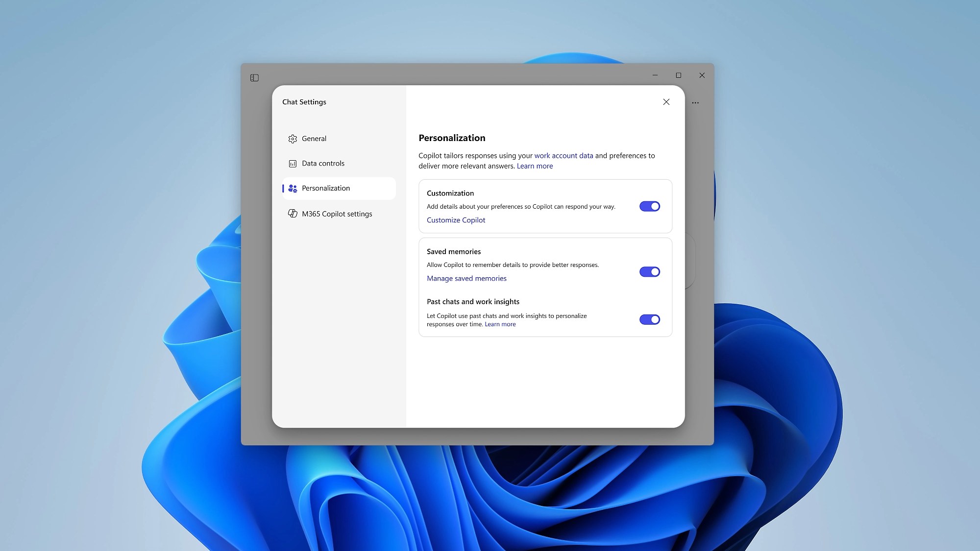Minimize the Copilot app window
This screenshot has width=980, height=551.
pos(655,75)
